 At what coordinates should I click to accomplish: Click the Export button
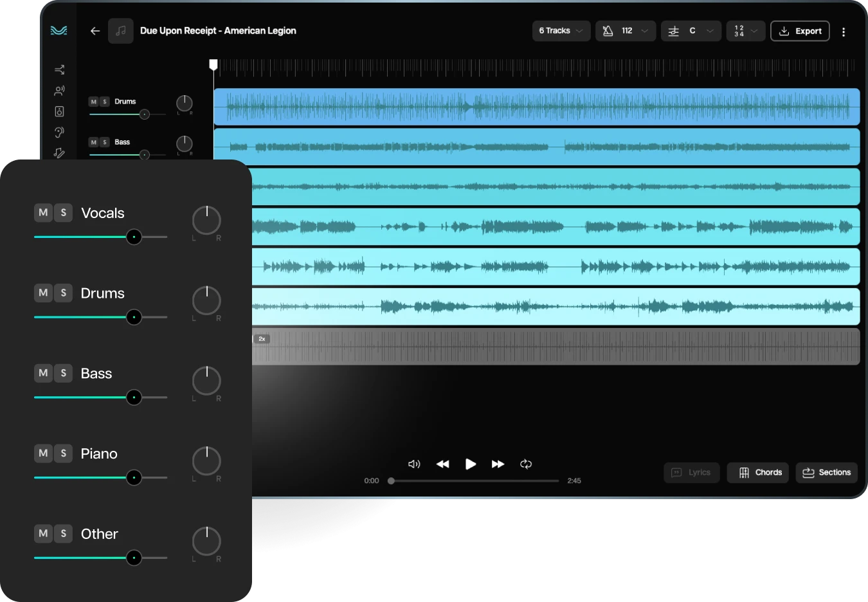pos(800,31)
